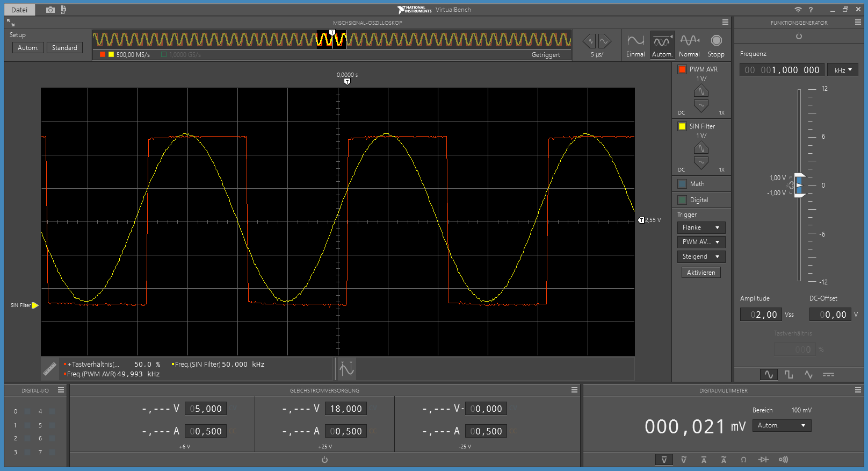Open the Gleichstromversorgung hamburger menu
The height and width of the screenshot is (471, 868).
(x=574, y=390)
